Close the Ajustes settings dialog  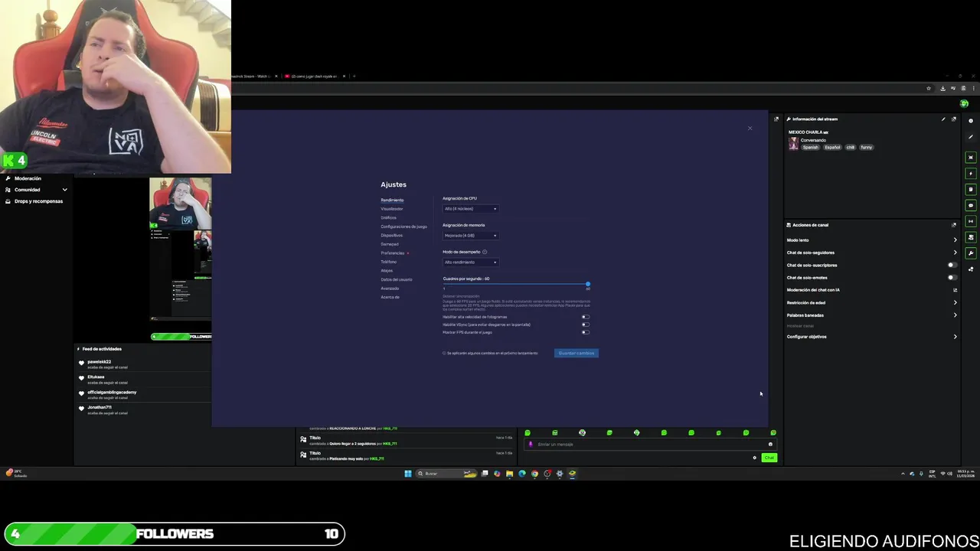click(750, 129)
